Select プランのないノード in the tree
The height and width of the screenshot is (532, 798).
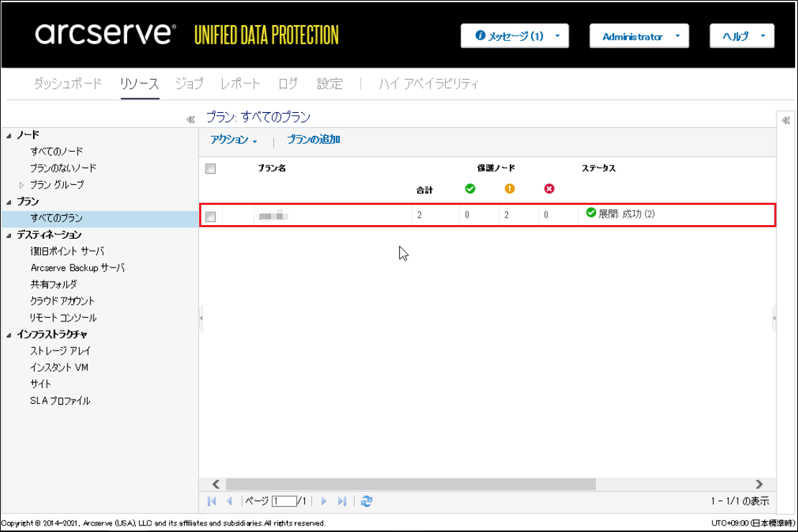pos(63,168)
